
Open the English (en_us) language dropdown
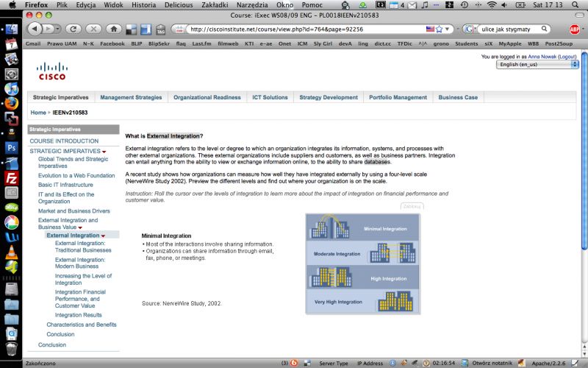pyautogui.click(x=537, y=65)
